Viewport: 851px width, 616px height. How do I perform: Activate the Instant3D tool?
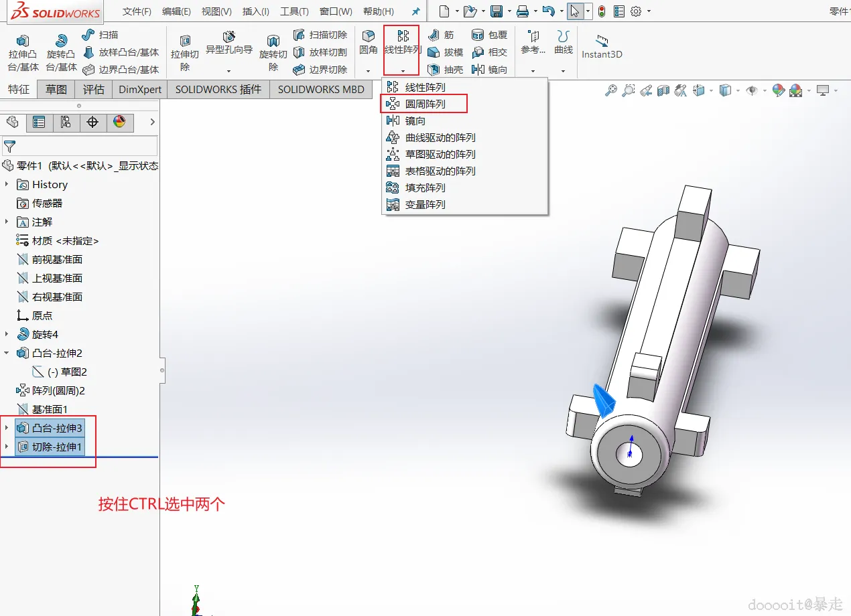pyautogui.click(x=602, y=46)
